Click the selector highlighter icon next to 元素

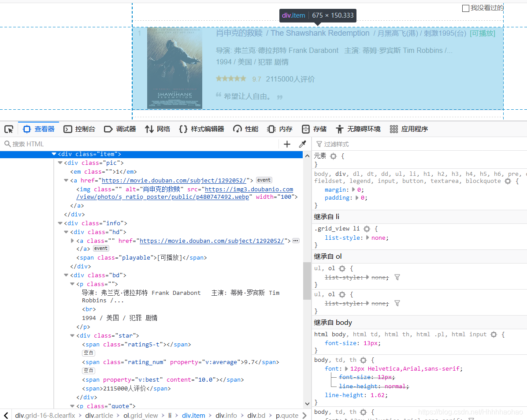(x=334, y=156)
